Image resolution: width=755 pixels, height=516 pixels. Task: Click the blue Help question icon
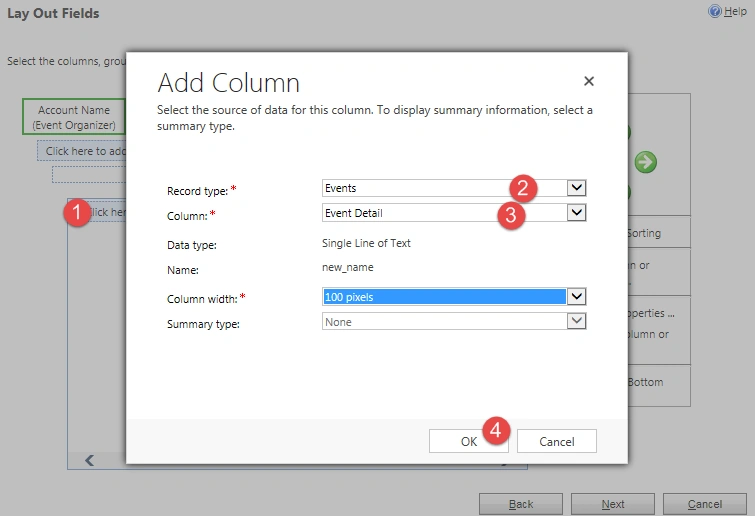pyautogui.click(x=715, y=11)
